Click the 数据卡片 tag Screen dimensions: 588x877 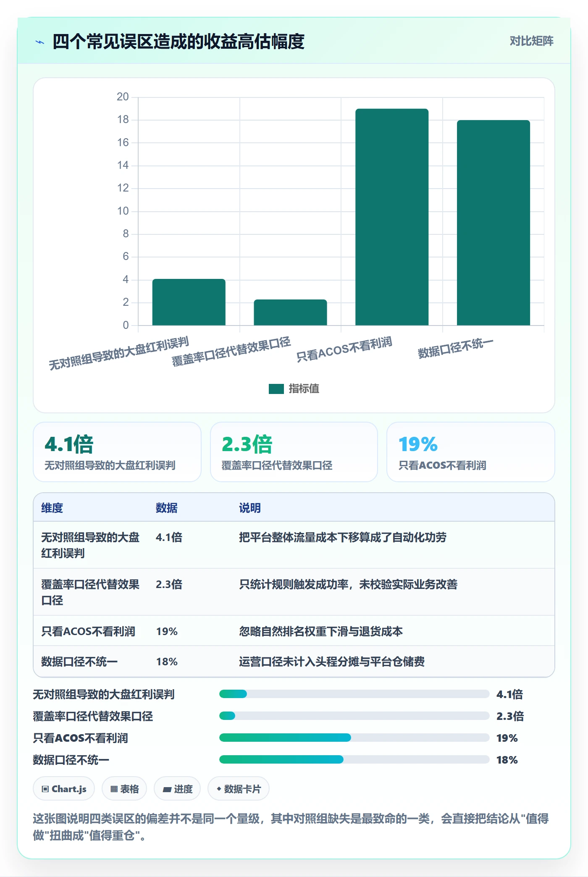point(239,789)
